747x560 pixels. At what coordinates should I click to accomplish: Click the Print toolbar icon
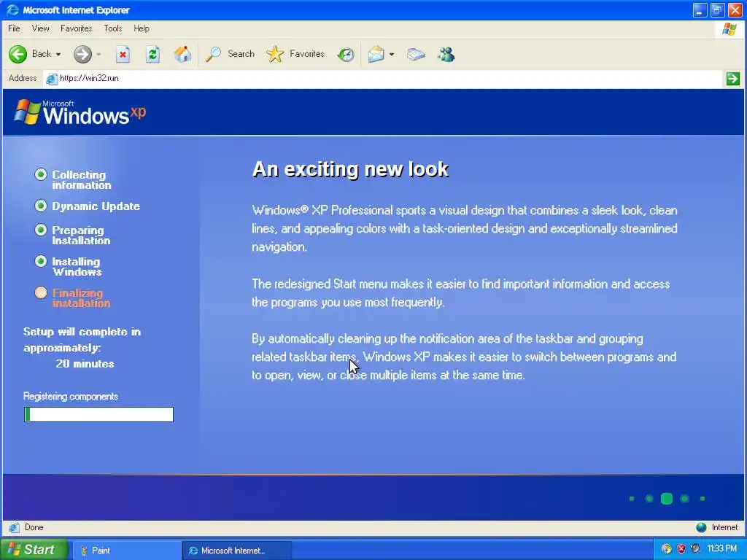(x=415, y=55)
